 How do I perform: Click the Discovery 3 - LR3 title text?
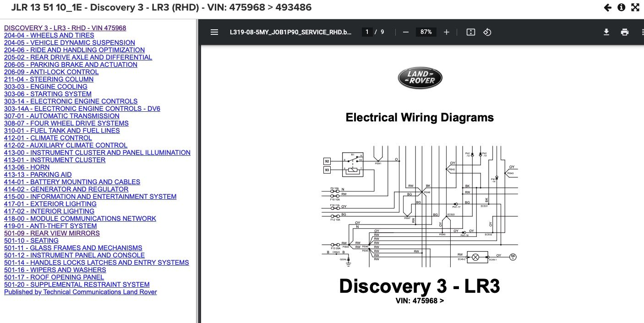(420, 286)
